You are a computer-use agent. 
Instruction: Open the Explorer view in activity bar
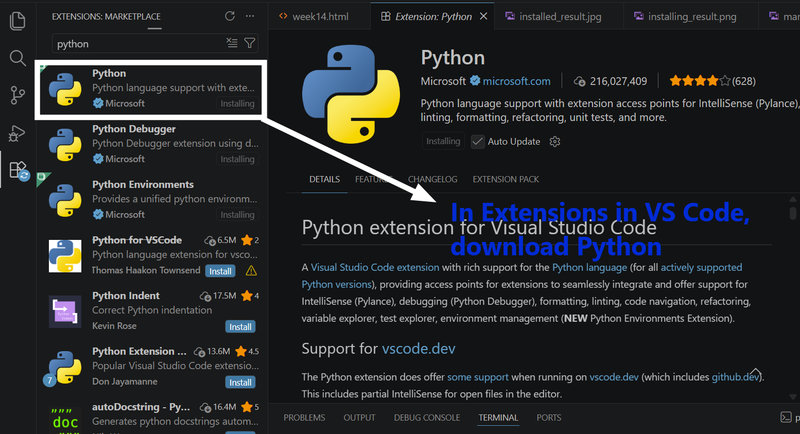(17, 21)
